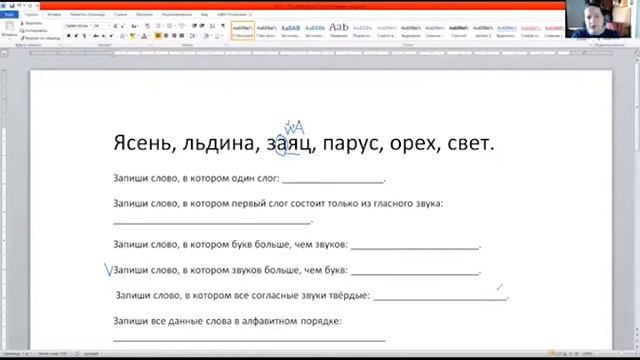Clear all formatting with eraser icon

coord(147,26)
